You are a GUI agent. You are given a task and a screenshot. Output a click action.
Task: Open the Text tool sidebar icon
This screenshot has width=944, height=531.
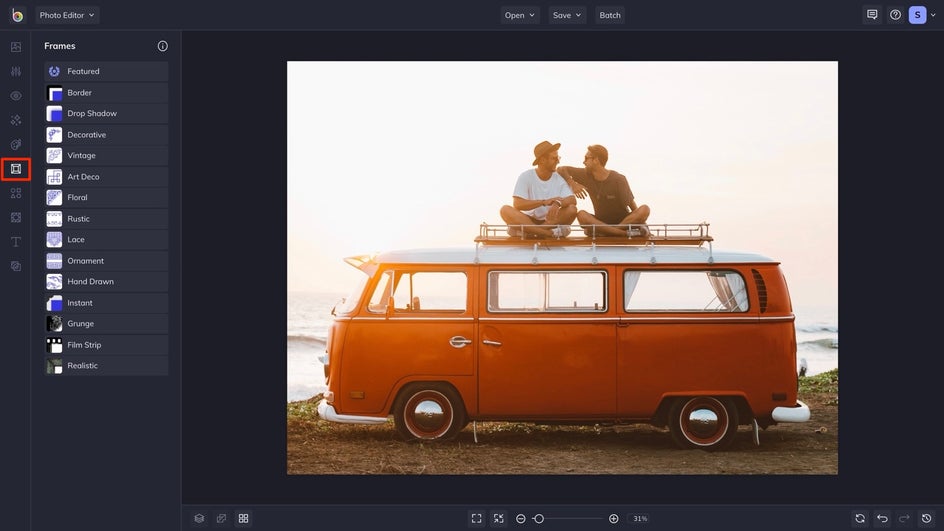[x=16, y=242]
